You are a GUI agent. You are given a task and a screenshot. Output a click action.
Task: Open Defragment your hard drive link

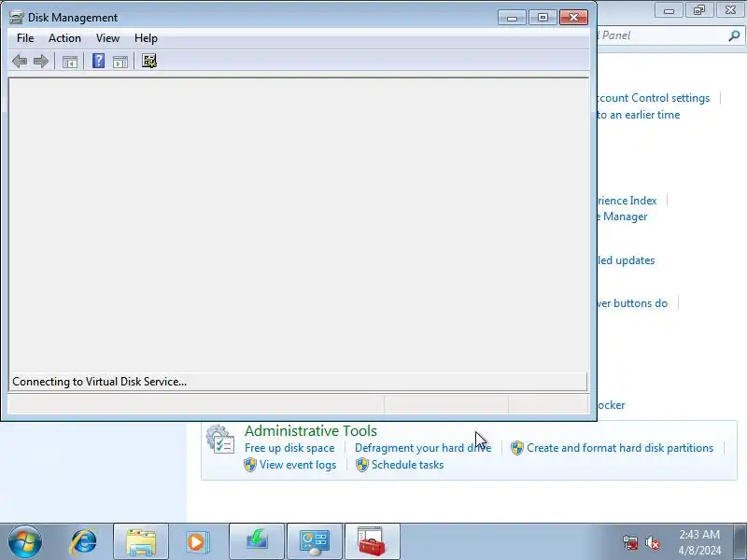pos(423,448)
